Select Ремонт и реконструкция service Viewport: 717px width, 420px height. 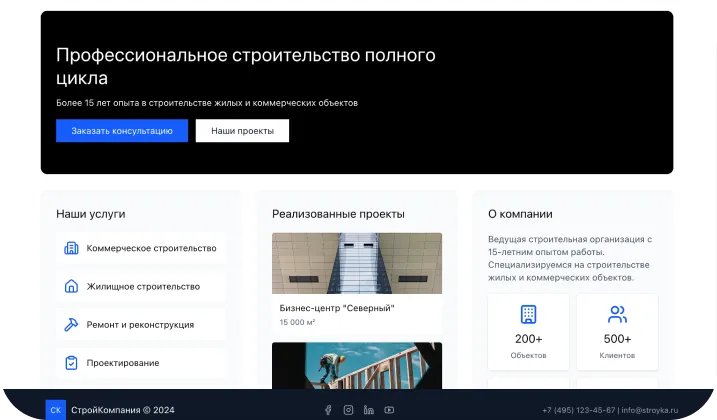(140, 325)
